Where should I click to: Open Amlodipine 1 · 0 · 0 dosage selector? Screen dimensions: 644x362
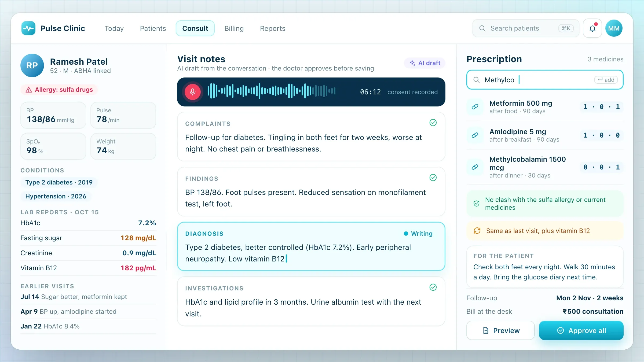coord(602,135)
